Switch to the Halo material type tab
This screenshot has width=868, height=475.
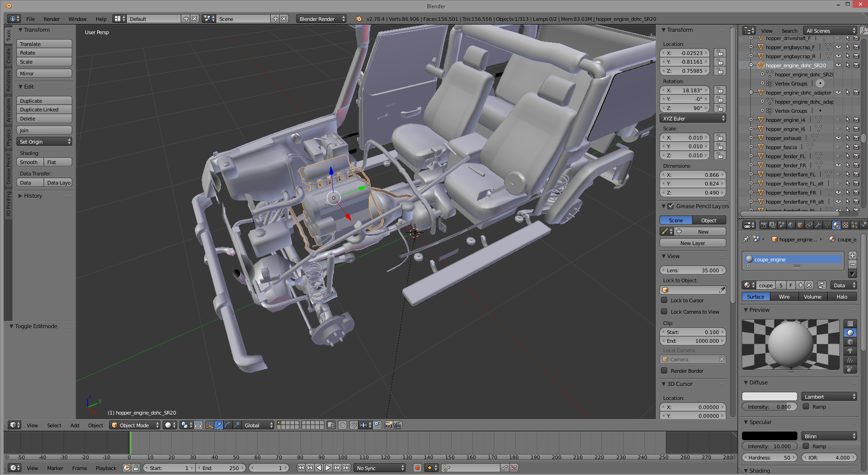point(842,297)
